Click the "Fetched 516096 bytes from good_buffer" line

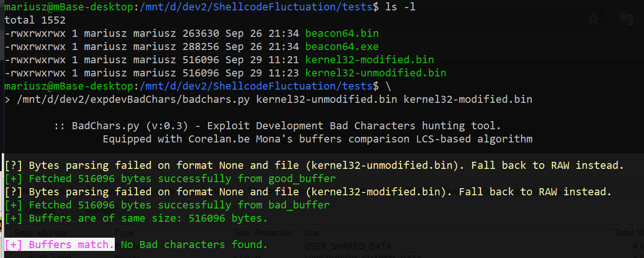tap(171, 179)
